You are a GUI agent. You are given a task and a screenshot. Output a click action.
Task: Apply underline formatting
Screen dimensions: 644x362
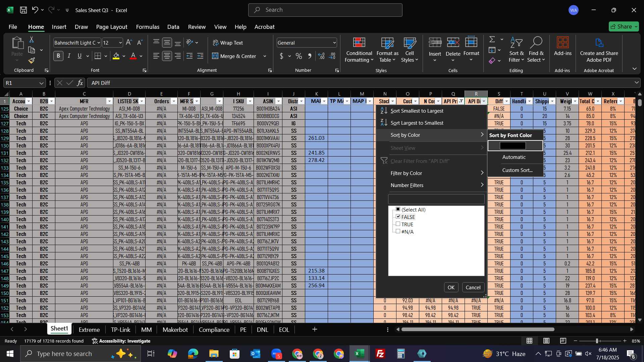point(79,56)
